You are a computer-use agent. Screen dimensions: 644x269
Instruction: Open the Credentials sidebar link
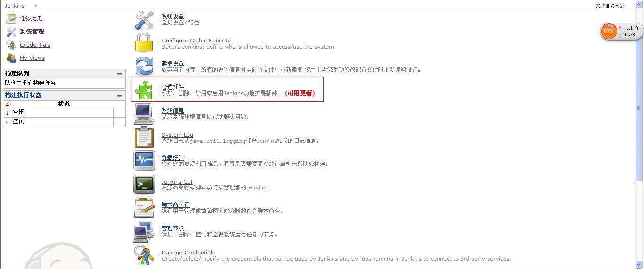click(x=35, y=45)
